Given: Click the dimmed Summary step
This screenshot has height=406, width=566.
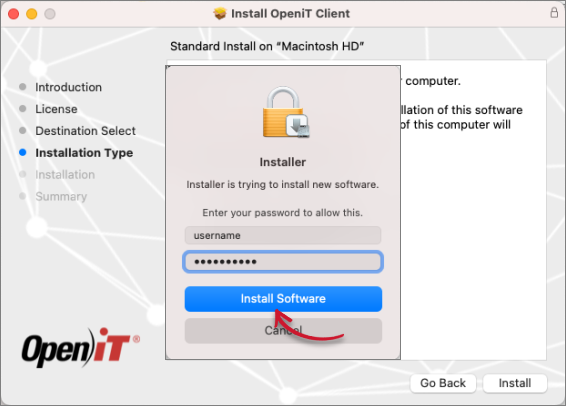Looking at the screenshot, I should point(61,196).
